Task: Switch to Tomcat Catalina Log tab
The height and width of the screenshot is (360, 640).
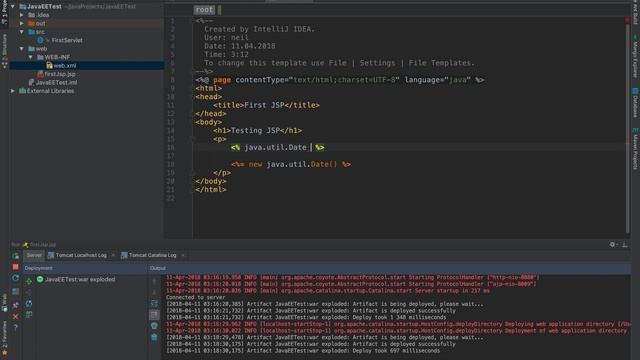Action: [152, 255]
